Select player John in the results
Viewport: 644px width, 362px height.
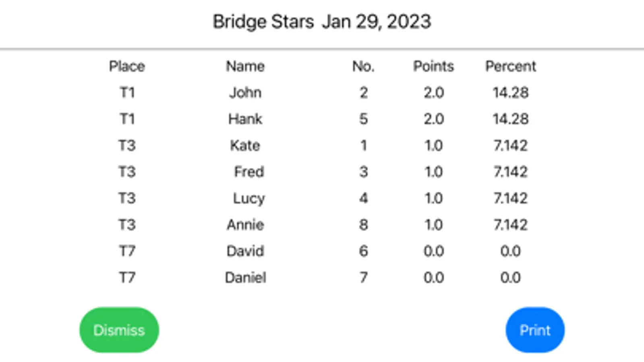[x=245, y=93]
